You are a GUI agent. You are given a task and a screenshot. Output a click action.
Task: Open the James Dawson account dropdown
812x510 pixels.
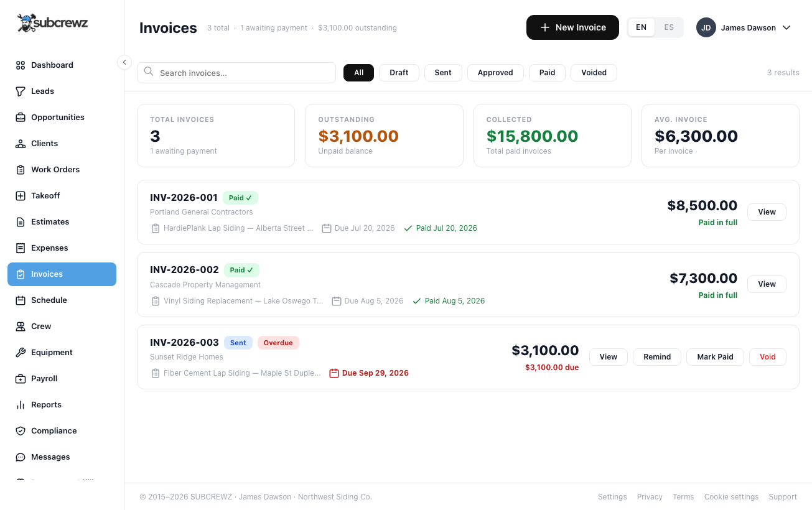click(x=744, y=27)
